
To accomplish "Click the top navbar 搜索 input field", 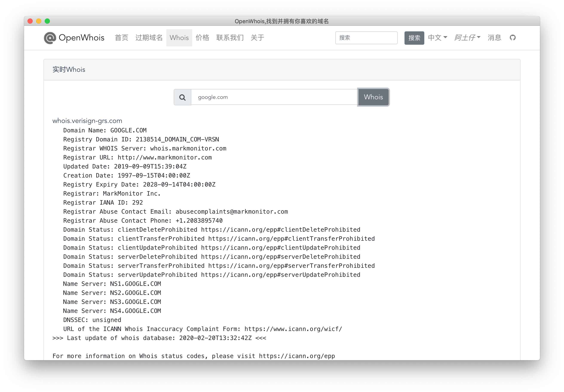I will 366,38.
